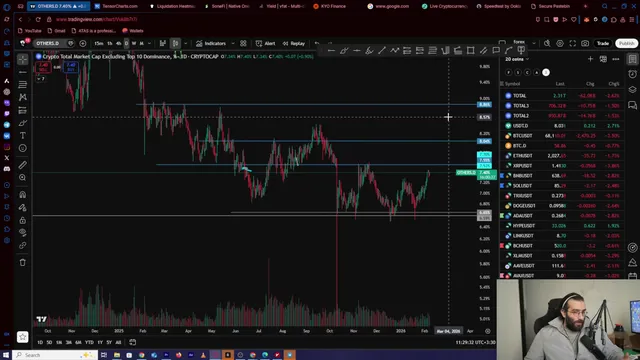Open watchlist advanced view icon
The height and width of the screenshot is (360, 640).
point(603,59)
